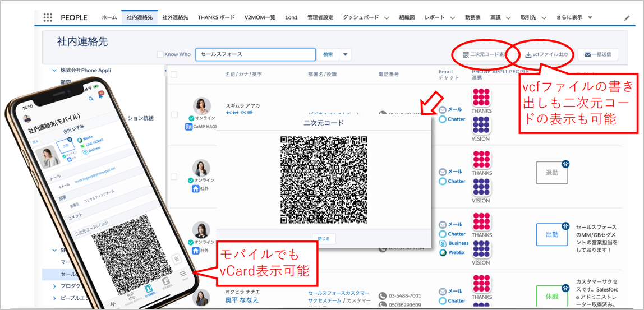Switch to the 社外連絡先 tab
644x310 pixels.
[x=174, y=17]
